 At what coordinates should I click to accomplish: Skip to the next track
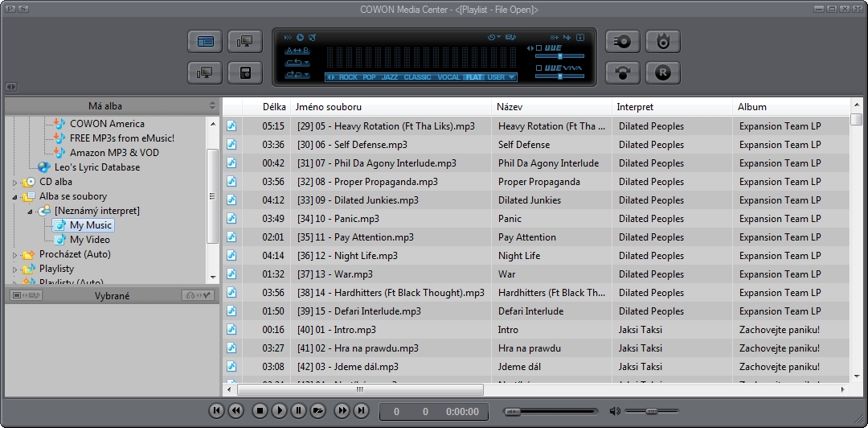[361, 411]
